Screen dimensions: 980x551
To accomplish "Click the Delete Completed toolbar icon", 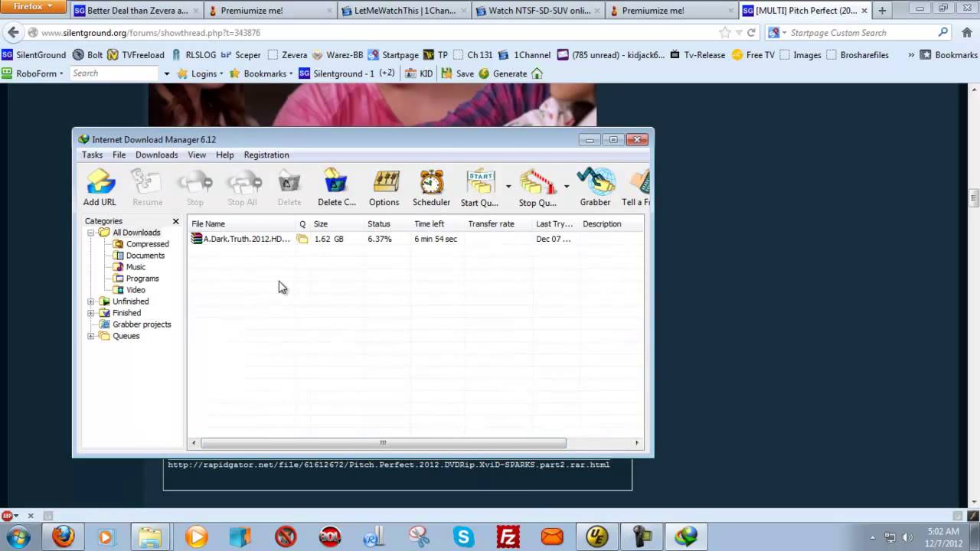I will coord(337,187).
